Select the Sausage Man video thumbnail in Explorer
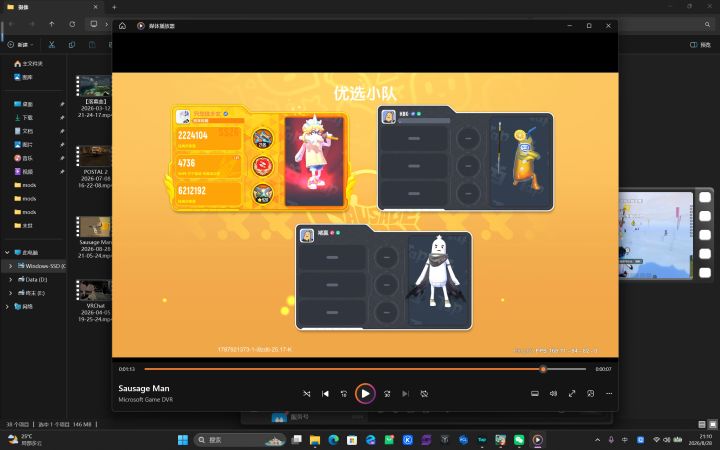720x450 pixels. (94, 227)
